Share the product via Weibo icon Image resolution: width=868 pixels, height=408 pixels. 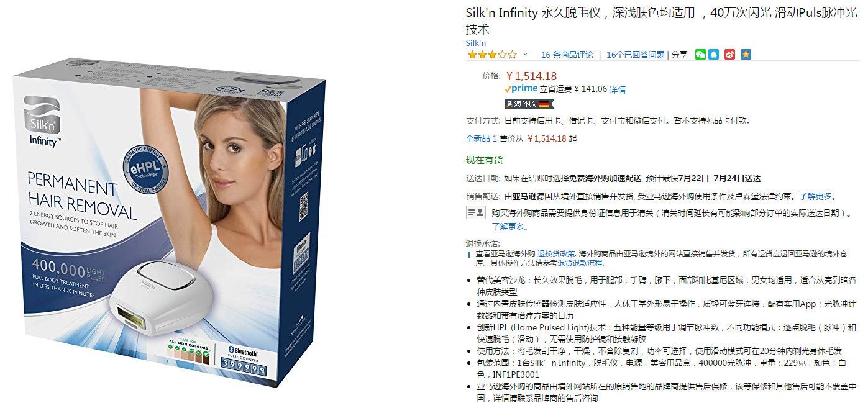[730, 55]
